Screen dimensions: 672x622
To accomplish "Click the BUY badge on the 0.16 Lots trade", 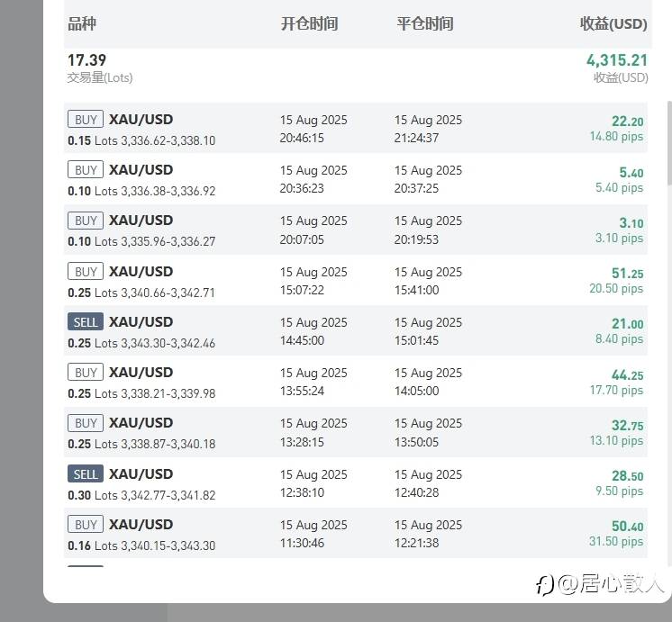I will click(x=86, y=524).
